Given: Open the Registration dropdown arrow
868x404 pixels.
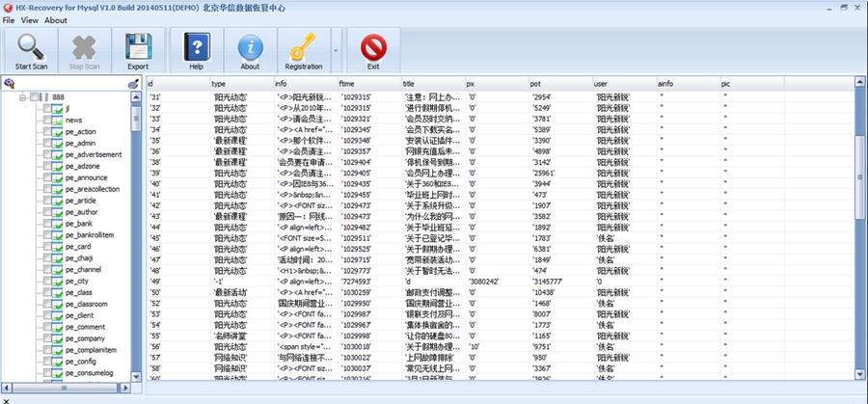Looking at the screenshot, I should coord(336,50).
